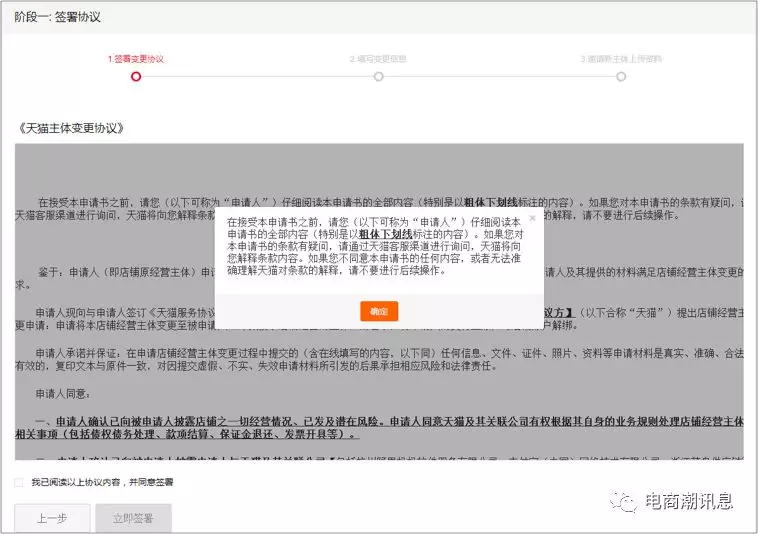Select step 1 签署变更协议 circle marker

point(136,76)
